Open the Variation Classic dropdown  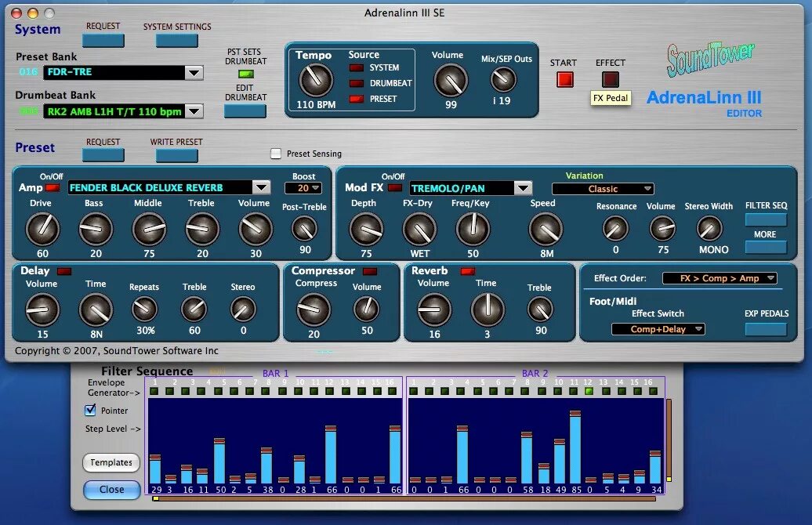(x=604, y=189)
